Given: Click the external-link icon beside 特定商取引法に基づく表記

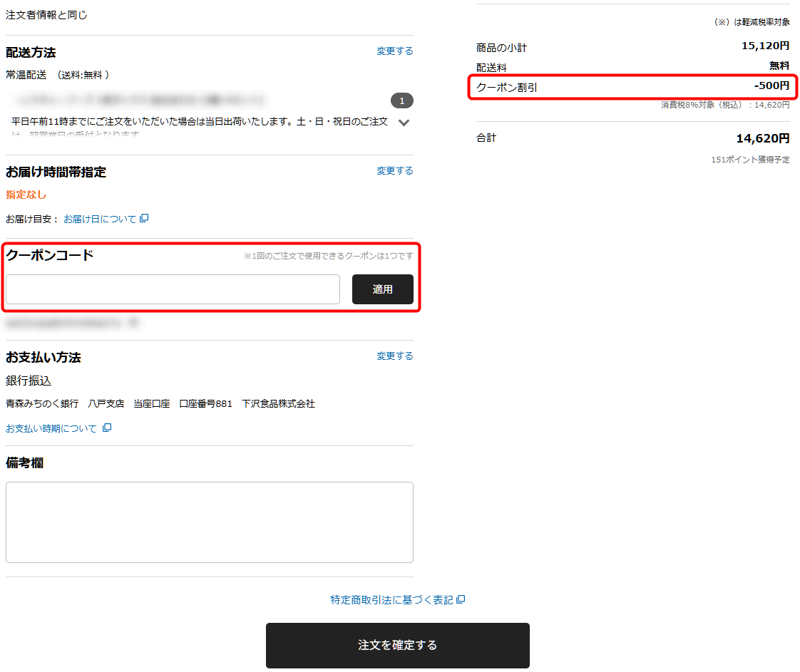Looking at the screenshot, I should pyautogui.click(x=461, y=600).
